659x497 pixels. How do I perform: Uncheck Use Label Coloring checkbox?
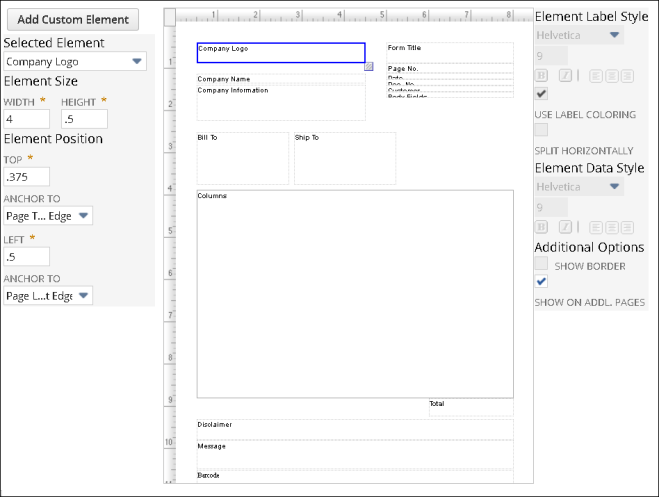tap(541, 94)
